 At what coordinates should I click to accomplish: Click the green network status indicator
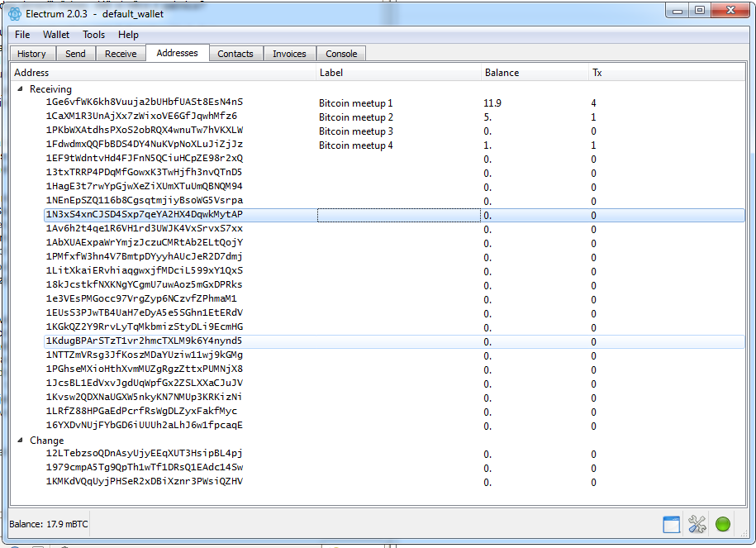pos(723,524)
